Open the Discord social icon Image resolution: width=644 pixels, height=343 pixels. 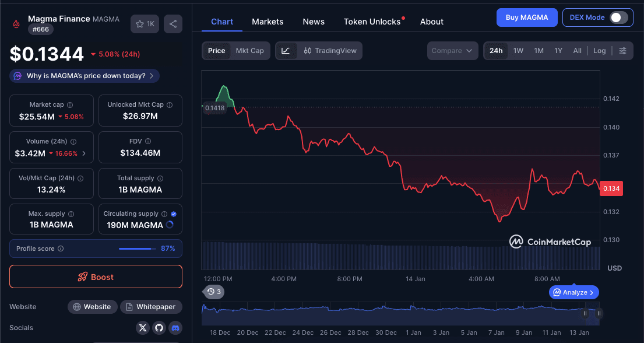click(x=175, y=328)
